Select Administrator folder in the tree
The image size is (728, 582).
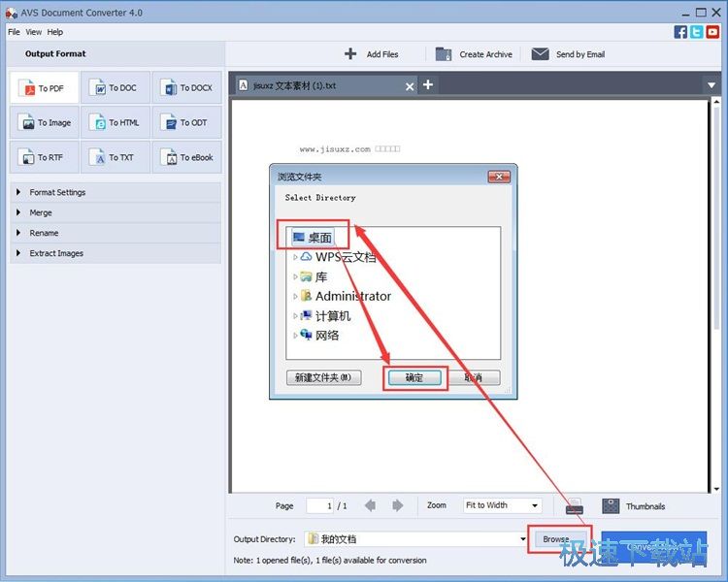(x=347, y=296)
